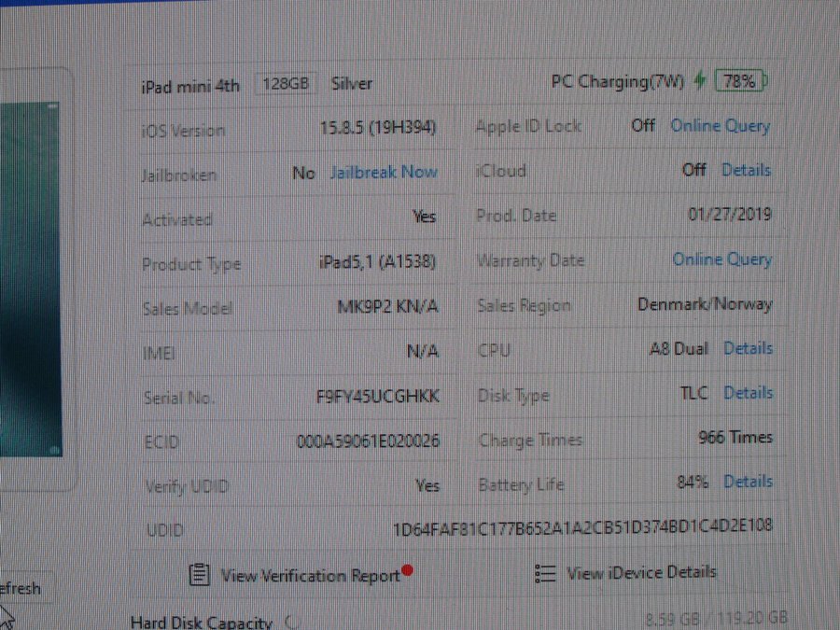The height and width of the screenshot is (630, 840).
Task: Click the 128GB storage badge
Action: click(286, 84)
